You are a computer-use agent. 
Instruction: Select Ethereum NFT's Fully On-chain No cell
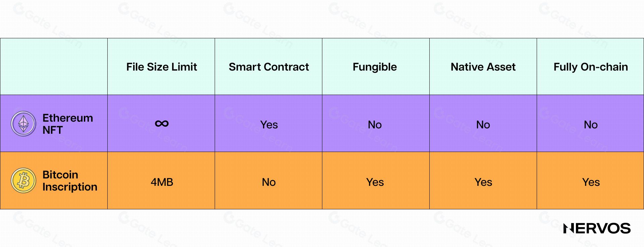click(x=591, y=125)
